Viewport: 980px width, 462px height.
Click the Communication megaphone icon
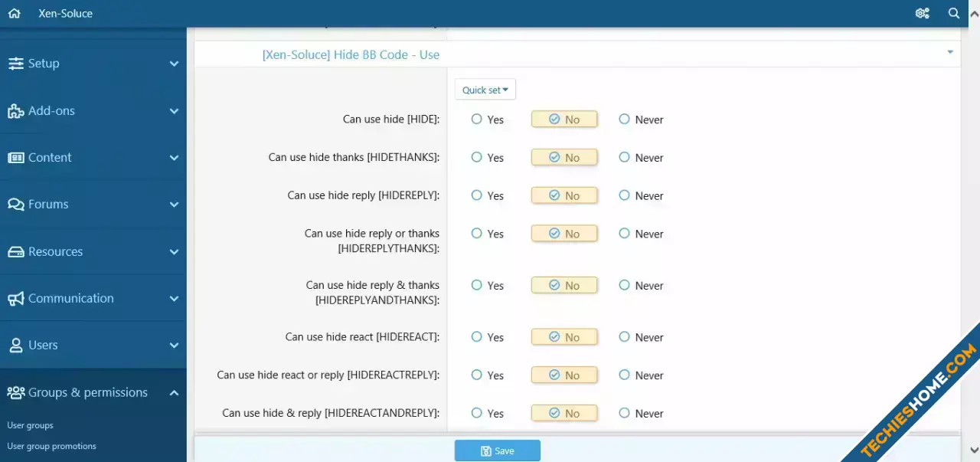(15, 299)
